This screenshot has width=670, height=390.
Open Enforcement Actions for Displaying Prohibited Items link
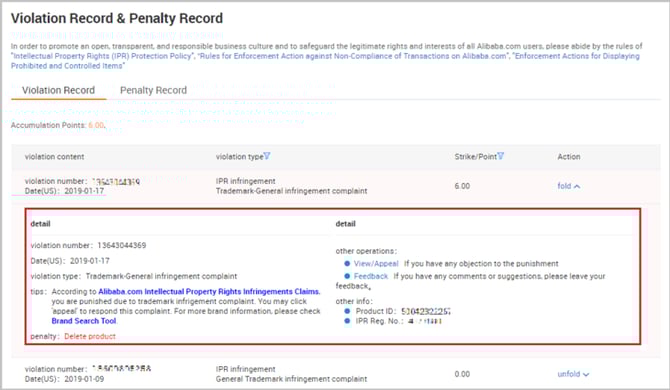[x=325, y=61]
